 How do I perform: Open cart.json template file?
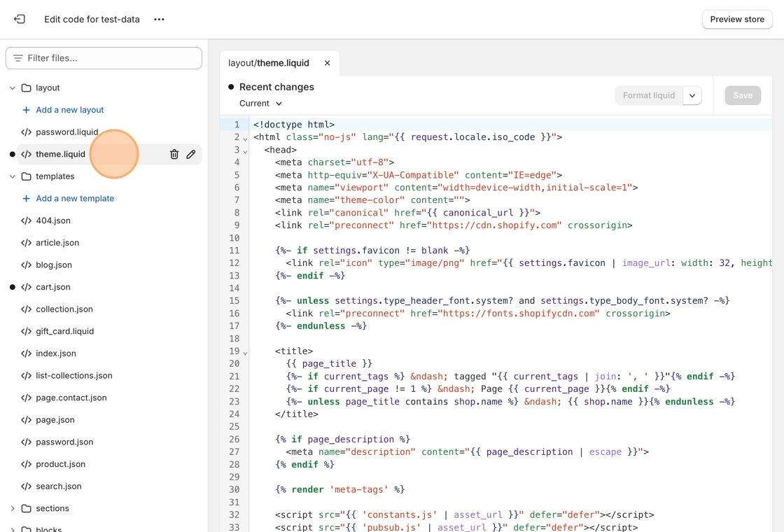[x=53, y=287]
